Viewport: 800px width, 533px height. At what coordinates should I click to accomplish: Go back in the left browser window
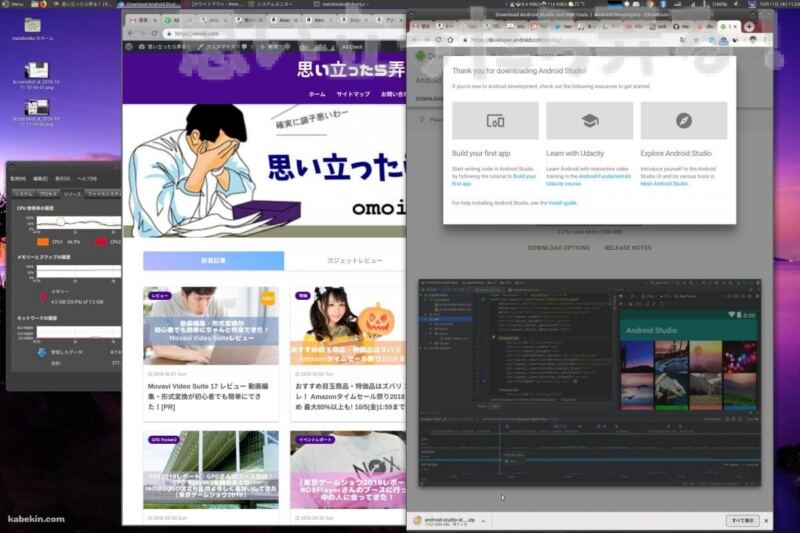coord(131,33)
